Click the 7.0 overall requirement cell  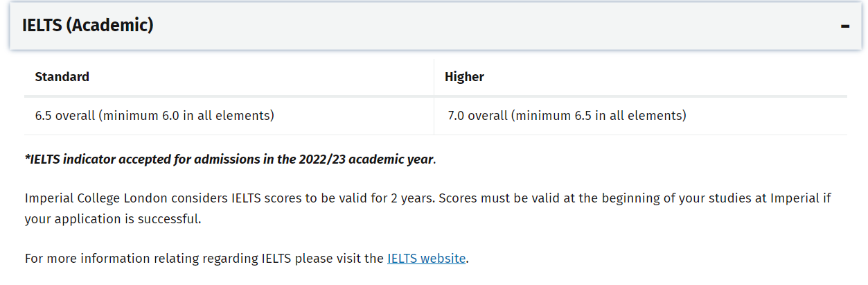coord(641,116)
